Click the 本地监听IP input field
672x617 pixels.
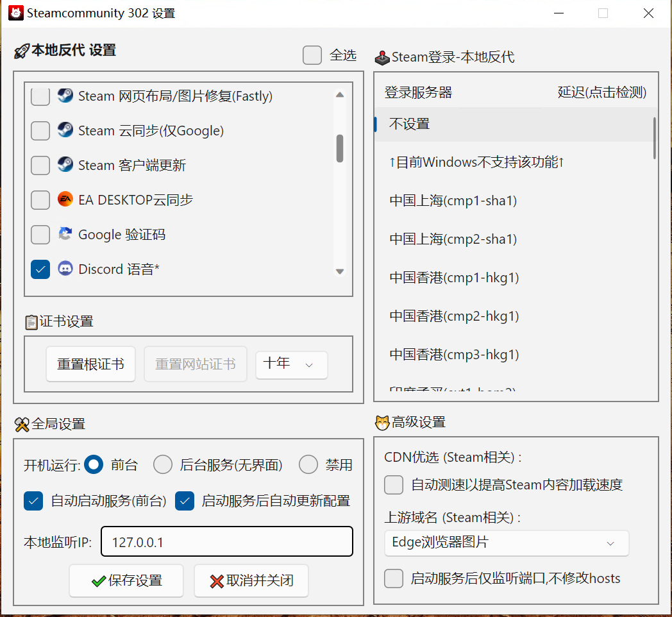pos(227,542)
